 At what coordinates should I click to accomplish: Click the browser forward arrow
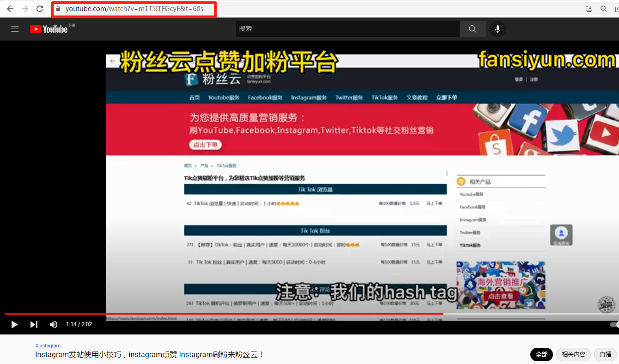coord(25,9)
